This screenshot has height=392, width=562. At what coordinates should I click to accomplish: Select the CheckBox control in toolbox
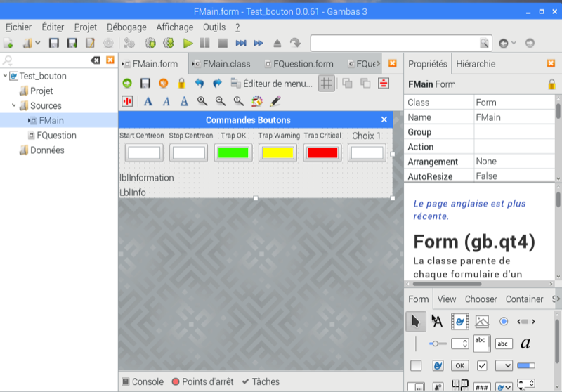pyautogui.click(x=482, y=365)
